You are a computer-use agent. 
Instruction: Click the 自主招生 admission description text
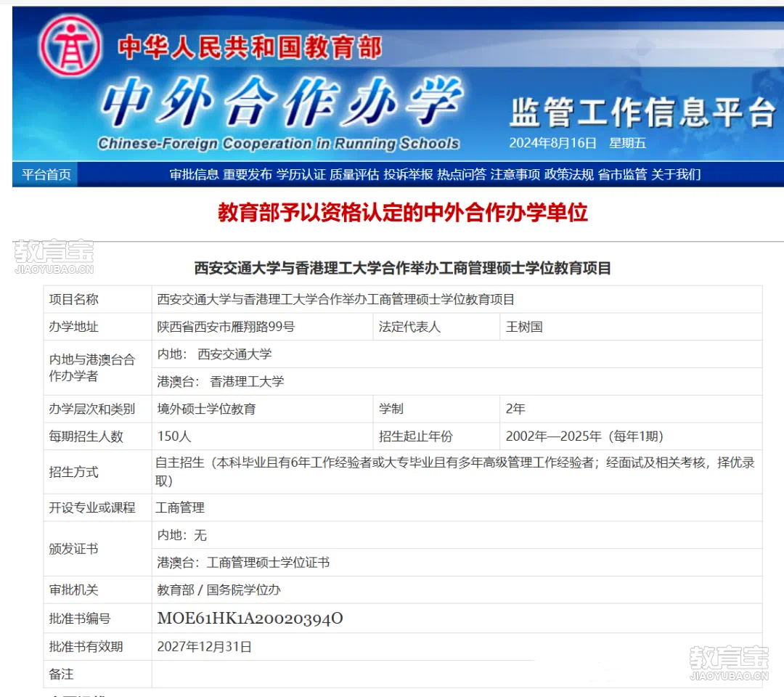455,471
